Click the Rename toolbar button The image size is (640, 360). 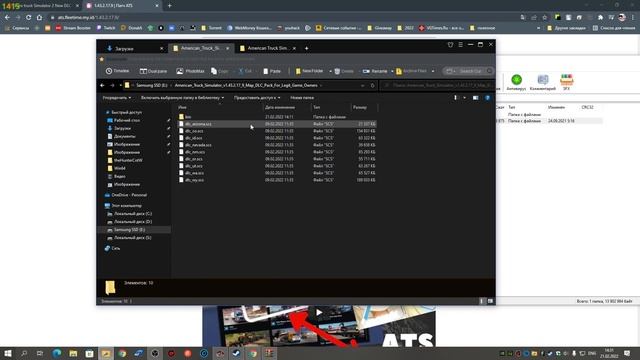tap(375, 71)
